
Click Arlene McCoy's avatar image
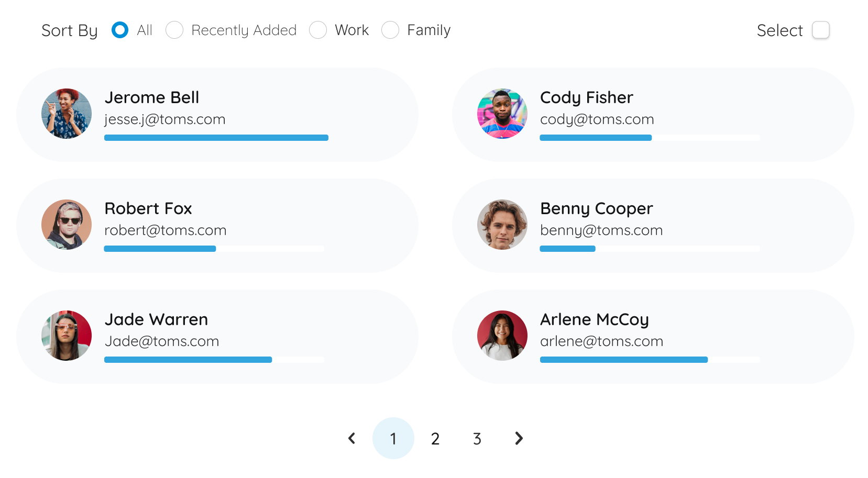502,336
